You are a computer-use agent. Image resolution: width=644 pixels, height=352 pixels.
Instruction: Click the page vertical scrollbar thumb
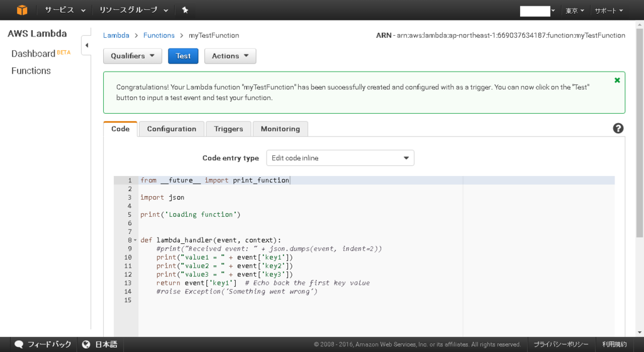point(640,132)
